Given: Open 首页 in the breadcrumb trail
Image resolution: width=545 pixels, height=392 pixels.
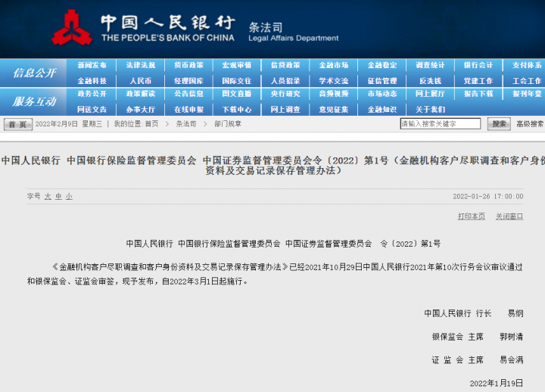Looking at the screenshot, I should click(x=151, y=123).
